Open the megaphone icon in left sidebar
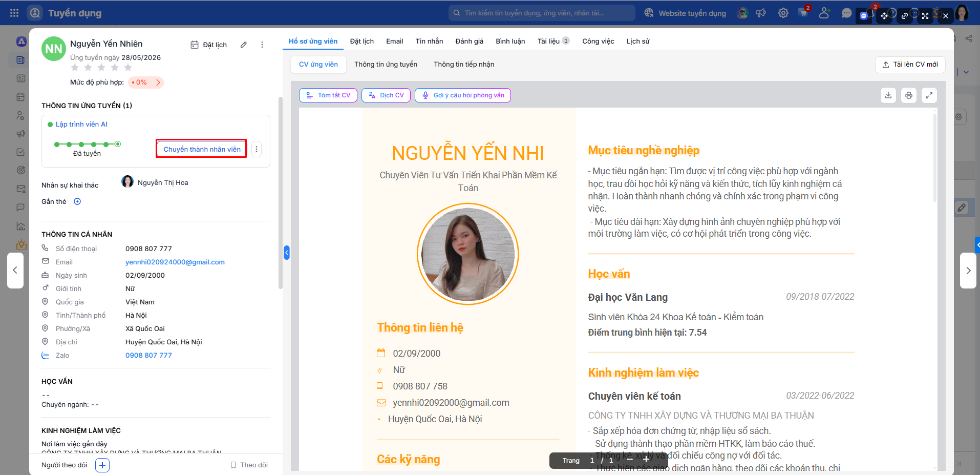 point(20,134)
